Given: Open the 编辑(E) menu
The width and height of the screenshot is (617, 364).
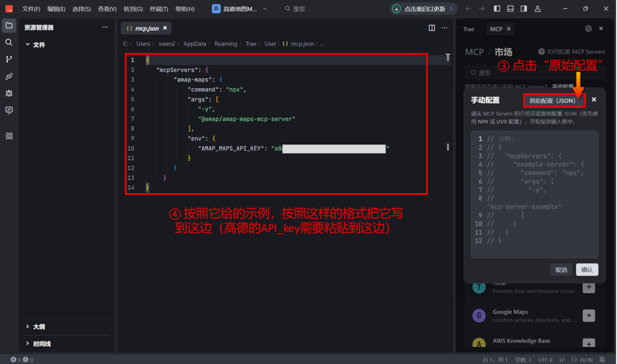Looking at the screenshot, I should [56, 9].
